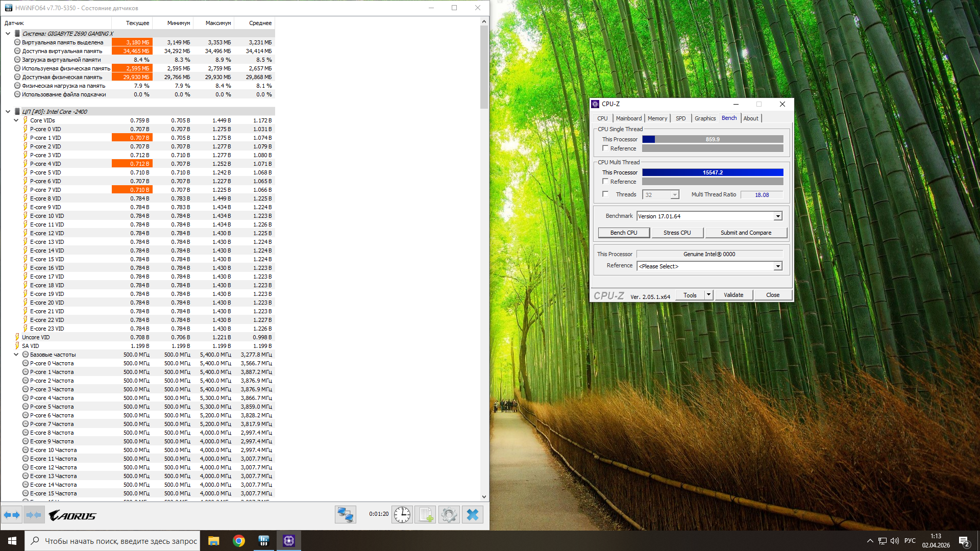
Task: Enable Single Thread Reference checkbox
Action: (x=605, y=148)
